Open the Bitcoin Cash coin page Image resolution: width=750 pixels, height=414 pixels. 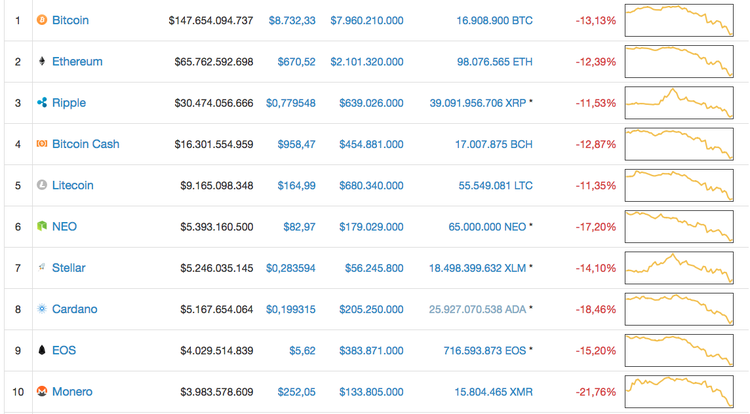[86, 144]
